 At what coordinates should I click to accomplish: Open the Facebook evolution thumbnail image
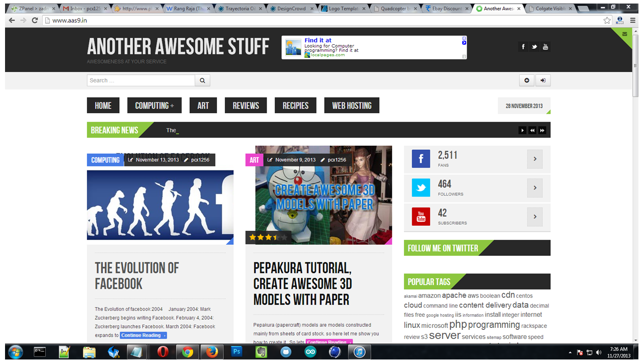(x=160, y=205)
